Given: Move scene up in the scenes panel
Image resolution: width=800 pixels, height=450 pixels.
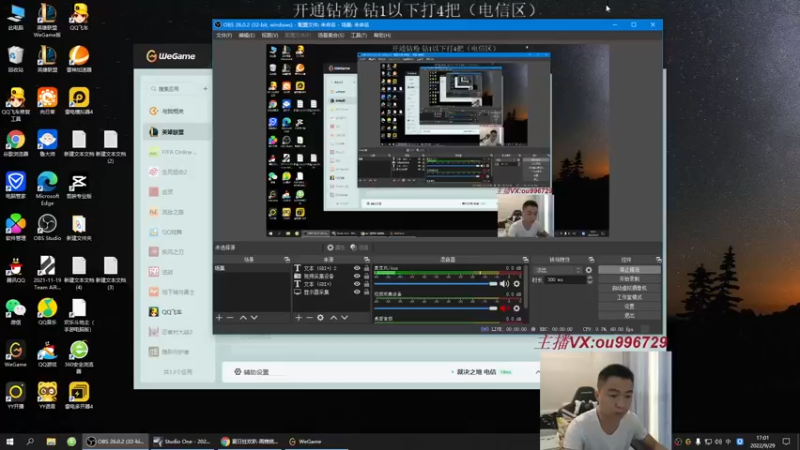Looking at the screenshot, I should (x=243, y=317).
